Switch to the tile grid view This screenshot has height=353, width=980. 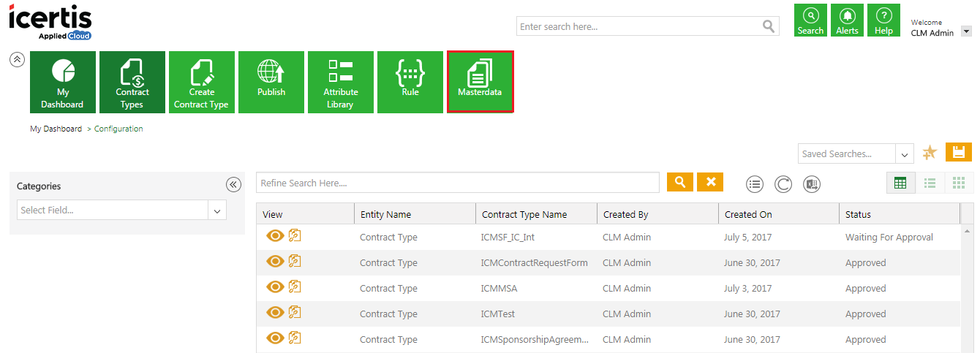click(959, 183)
